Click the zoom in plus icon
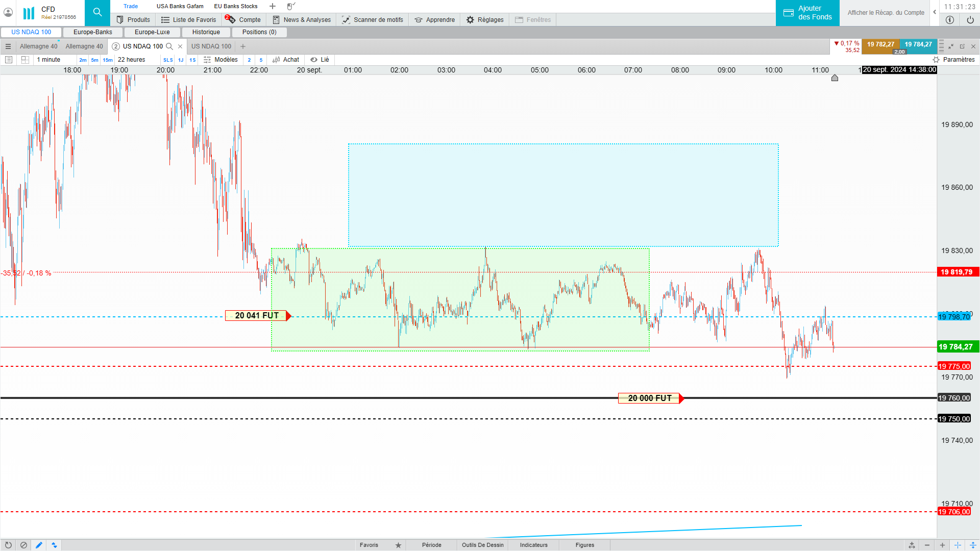 pos(942,545)
